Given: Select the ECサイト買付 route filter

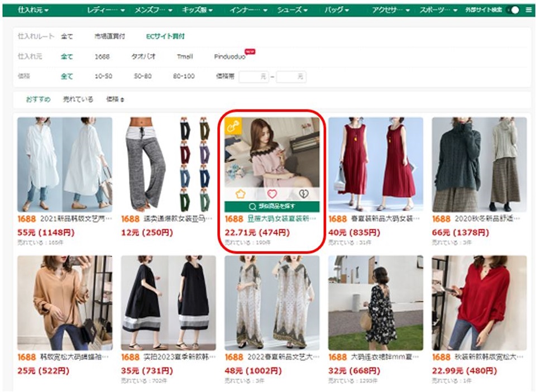Looking at the screenshot, I should coord(165,36).
